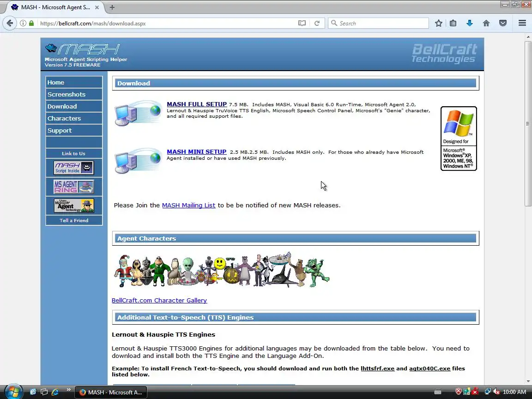Click the Designed for Windows logo
The height and width of the screenshot is (399, 532).
point(459,139)
